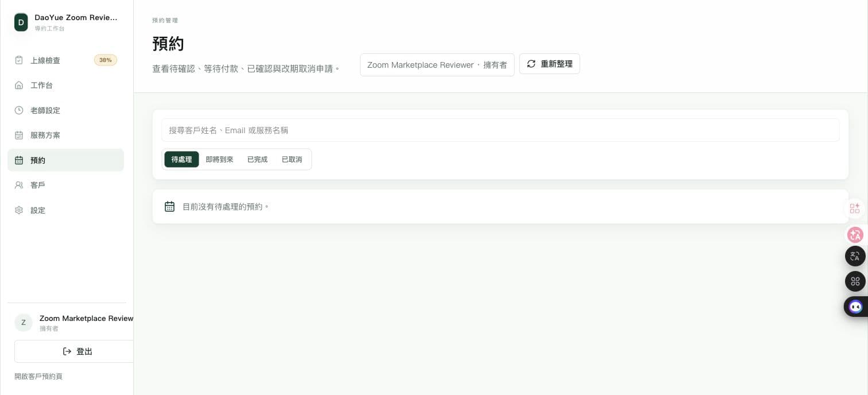Click the 服務方案 icon in sidebar
The height and width of the screenshot is (395, 868).
coord(19,135)
